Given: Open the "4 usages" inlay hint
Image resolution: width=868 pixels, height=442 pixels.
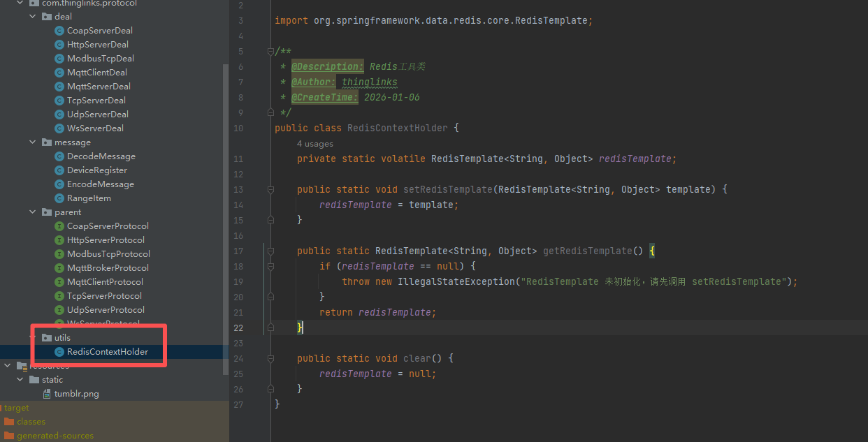Looking at the screenshot, I should 314,144.
